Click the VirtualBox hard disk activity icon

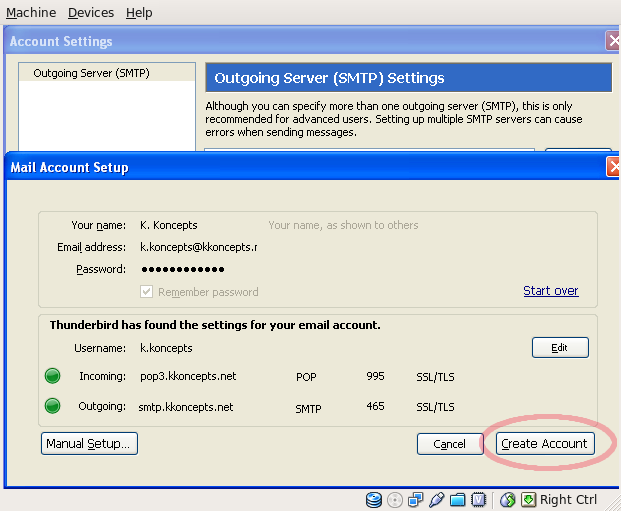(373, 500)
